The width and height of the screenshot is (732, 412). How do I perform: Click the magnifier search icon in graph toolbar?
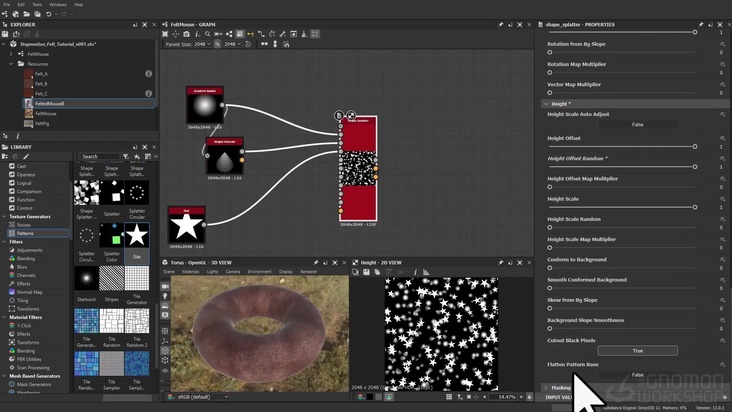pyautogui.click(x=207, y=34)
